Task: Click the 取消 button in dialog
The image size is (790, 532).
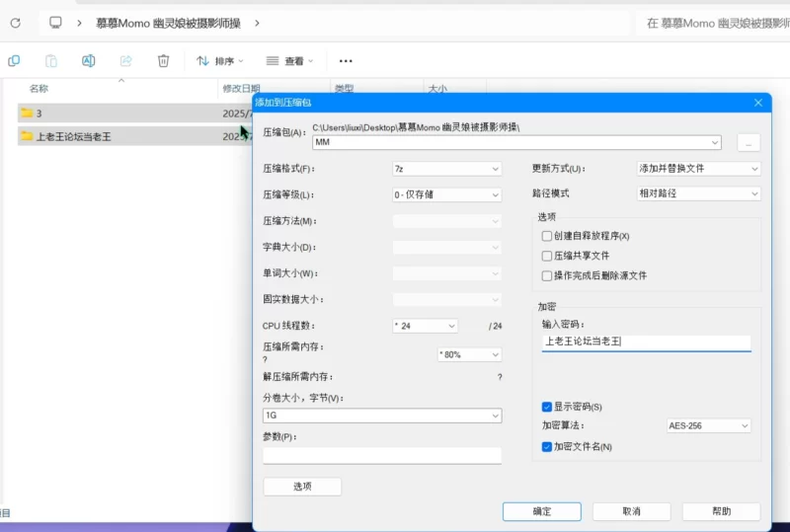Action: pos(631,511)
